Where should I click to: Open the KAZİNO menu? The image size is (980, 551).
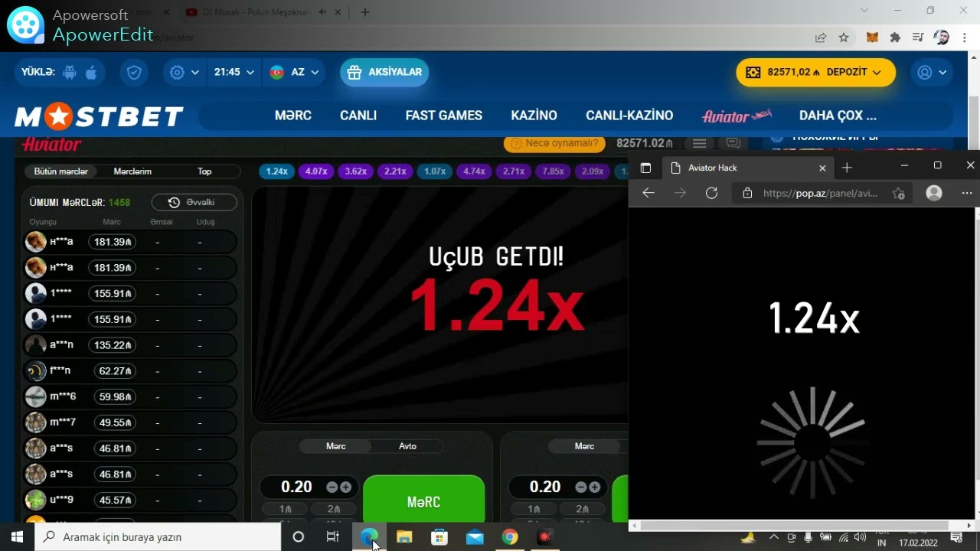coord(534,116)
